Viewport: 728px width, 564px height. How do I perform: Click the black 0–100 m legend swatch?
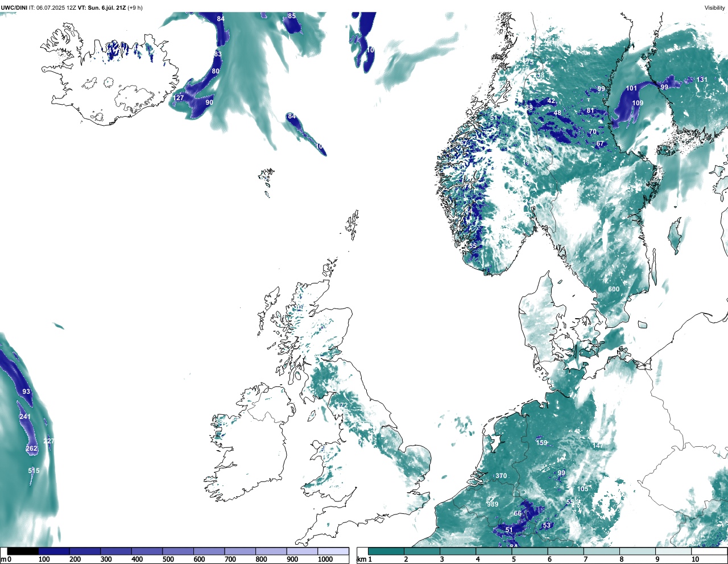(23, 551)
